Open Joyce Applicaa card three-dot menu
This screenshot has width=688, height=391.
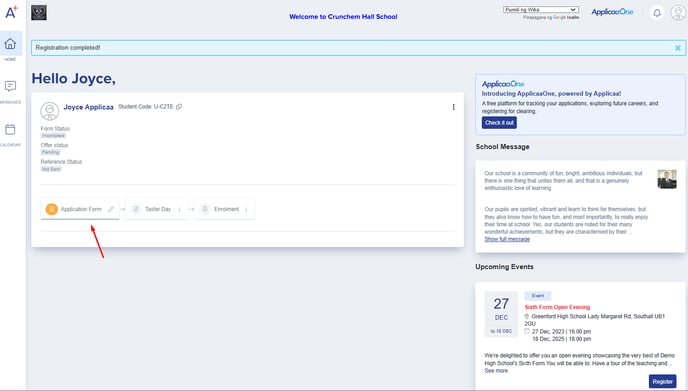tap(453, 107)
